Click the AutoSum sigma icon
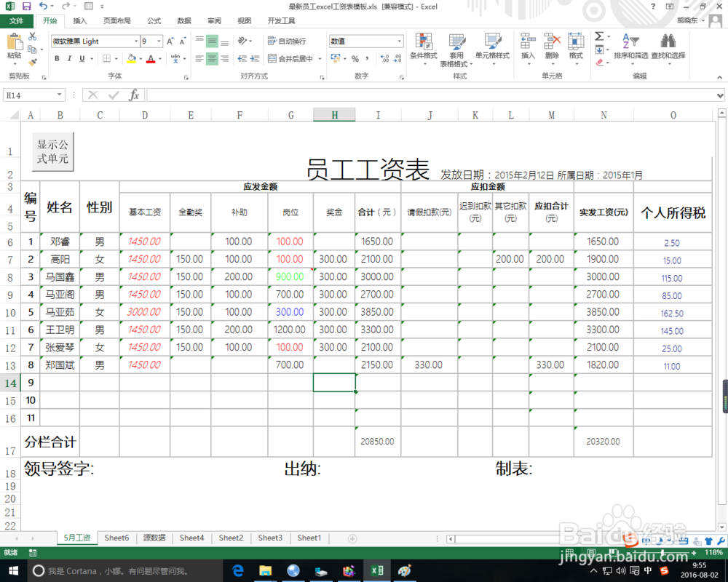 [599, 36]
